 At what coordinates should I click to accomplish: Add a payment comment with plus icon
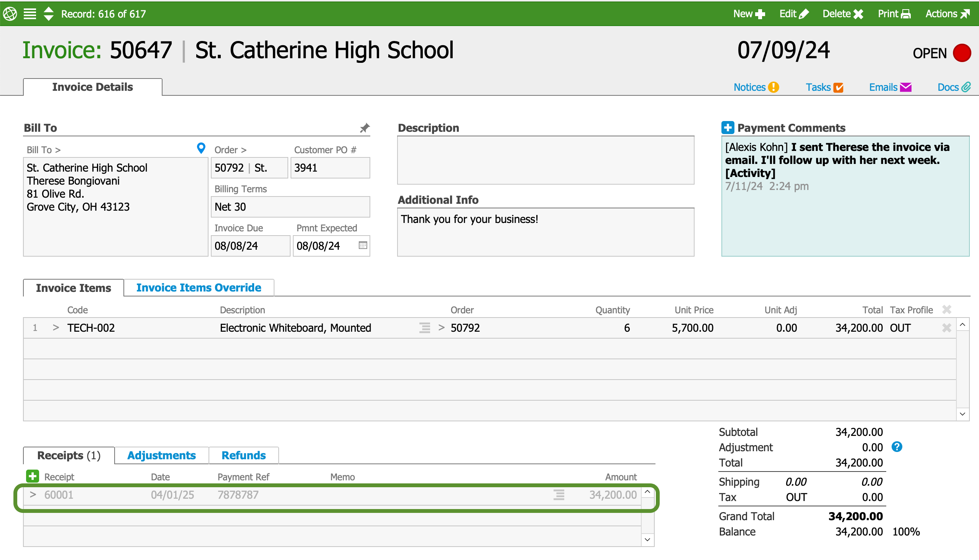click(727, 128)
